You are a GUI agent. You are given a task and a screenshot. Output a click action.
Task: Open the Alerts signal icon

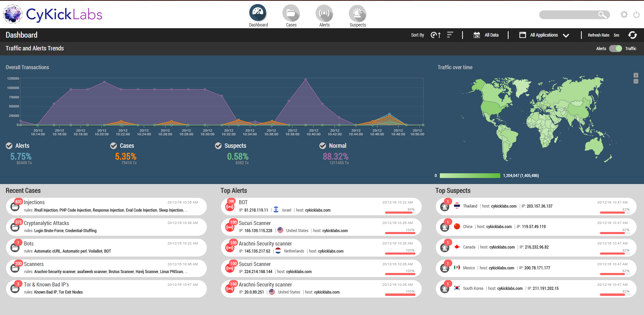(x=324, y=13)
